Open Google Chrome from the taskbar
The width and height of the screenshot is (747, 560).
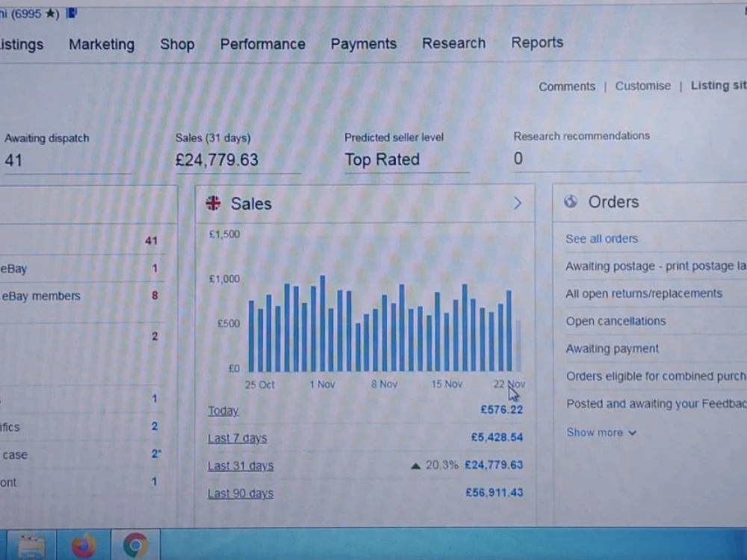pos(134,544)
